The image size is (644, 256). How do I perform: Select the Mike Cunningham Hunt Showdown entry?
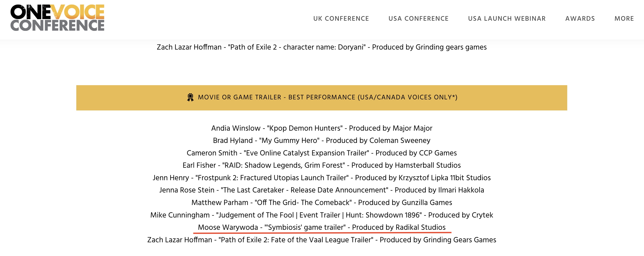coord(322,215)
